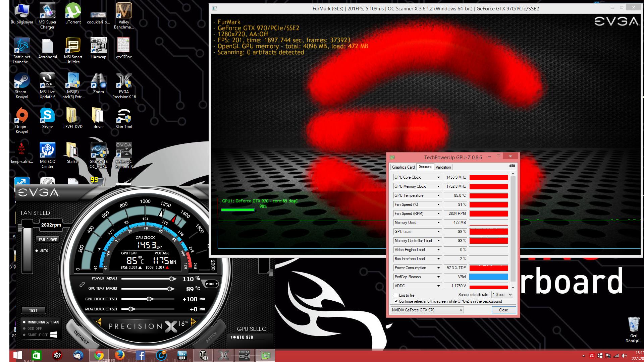The width and height of the screenshot is (644, 362).
Task: Select MONITORING SETTINGS in Precision X
Action: [x=41, y=322]
